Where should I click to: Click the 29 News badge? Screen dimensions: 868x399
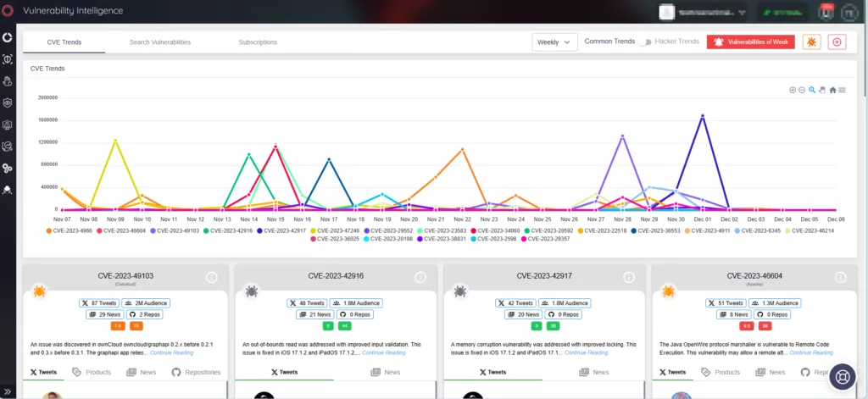[104, 314]
